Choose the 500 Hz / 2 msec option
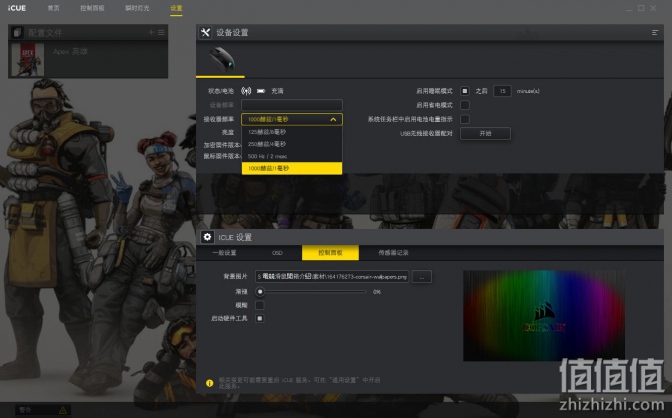 point(292,156)
